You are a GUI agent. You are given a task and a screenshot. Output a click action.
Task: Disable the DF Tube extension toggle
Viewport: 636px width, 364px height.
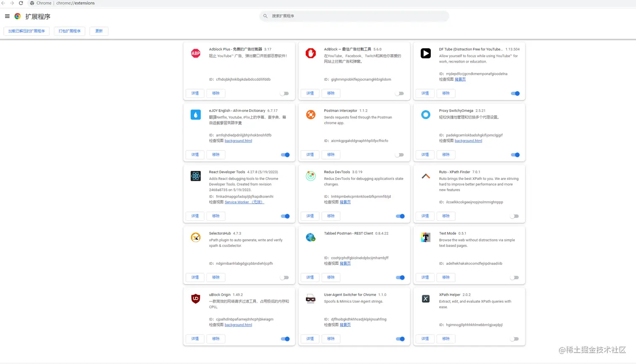[x=515, y=93]
